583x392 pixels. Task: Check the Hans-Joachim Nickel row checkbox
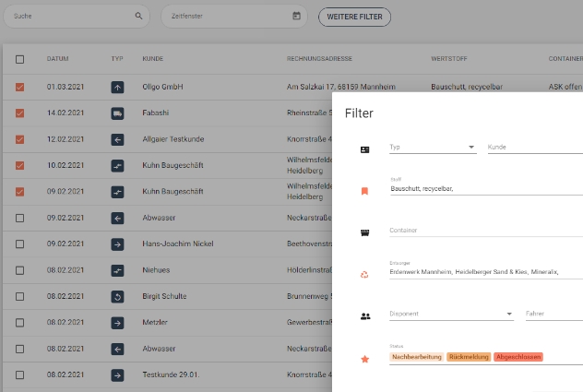[x=20, y=244]
